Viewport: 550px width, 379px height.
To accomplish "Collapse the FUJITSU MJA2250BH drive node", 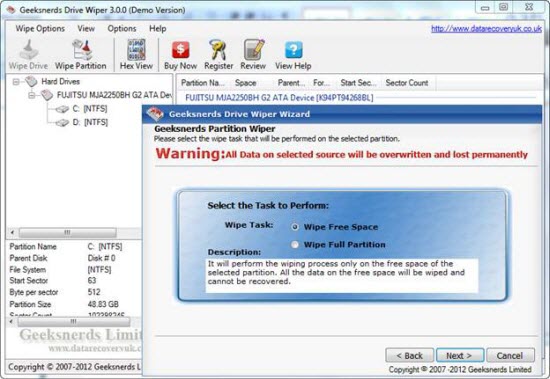I will click(32, 95).
